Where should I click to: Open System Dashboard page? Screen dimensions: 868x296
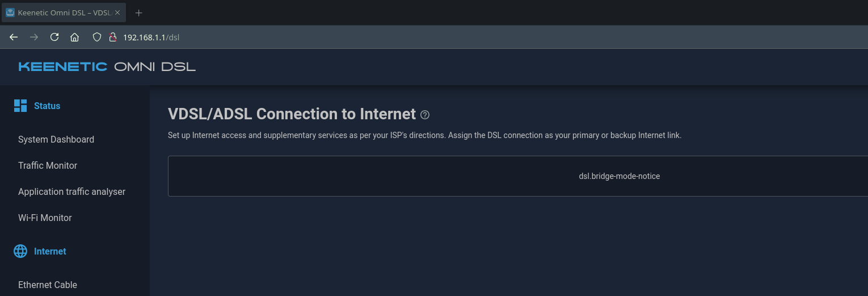click(56, 139)
